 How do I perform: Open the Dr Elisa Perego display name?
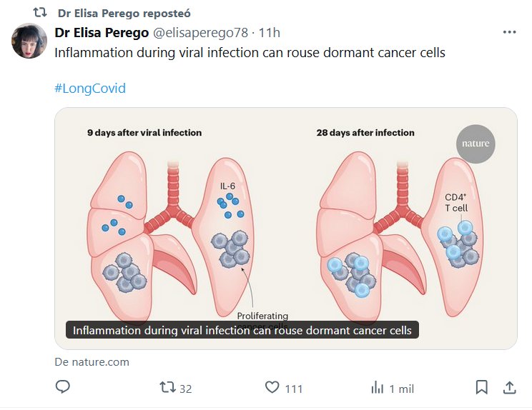(x=102, y=33)
